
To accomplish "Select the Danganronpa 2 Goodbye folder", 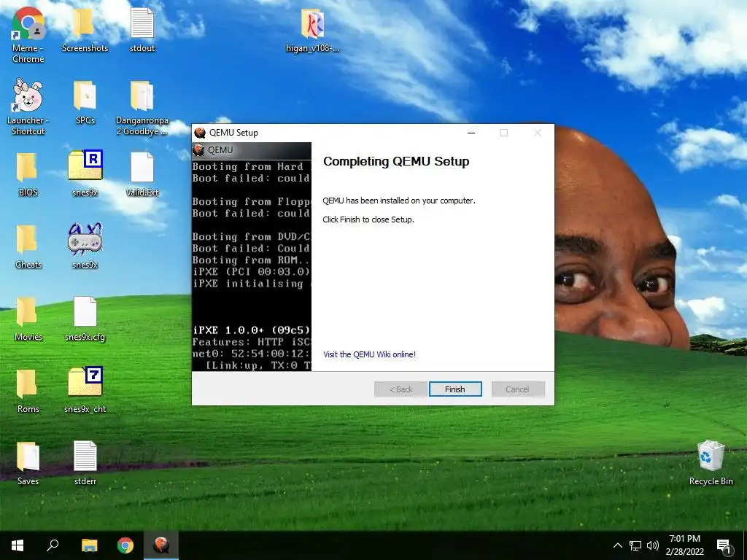I will 142,108.
